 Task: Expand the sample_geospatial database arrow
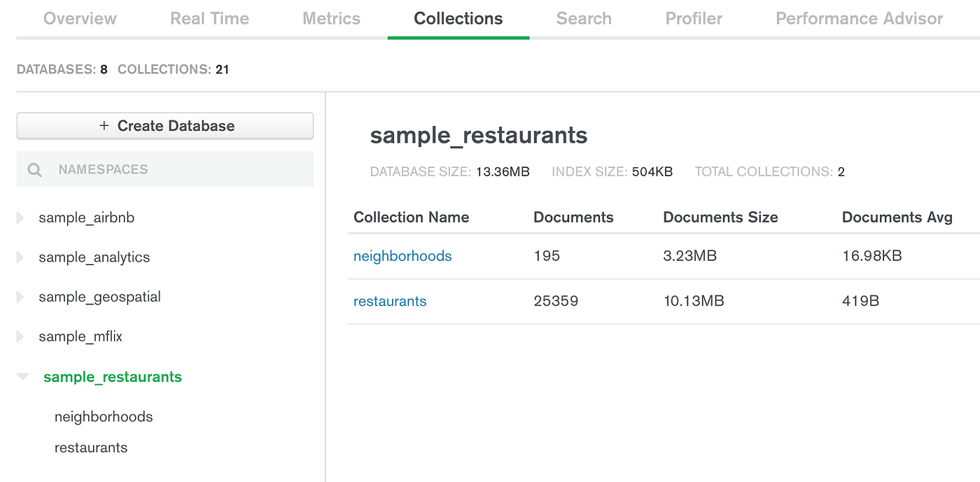pos(20,297)
